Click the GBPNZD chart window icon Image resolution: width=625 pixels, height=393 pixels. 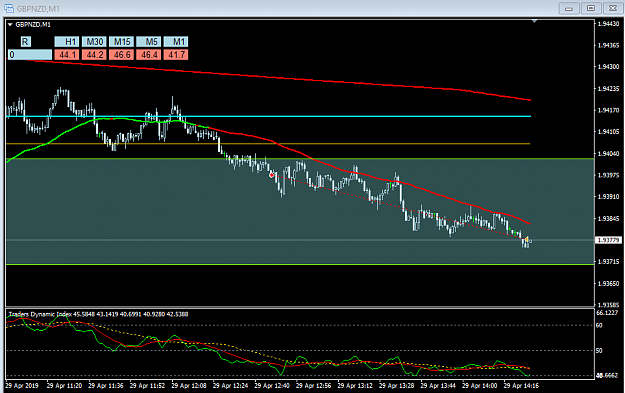click(x=9, y=8)
